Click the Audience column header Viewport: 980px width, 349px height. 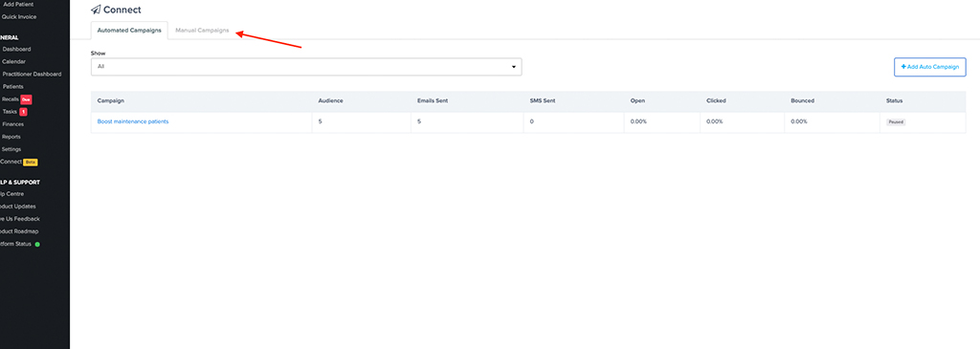tap(330, 101)
